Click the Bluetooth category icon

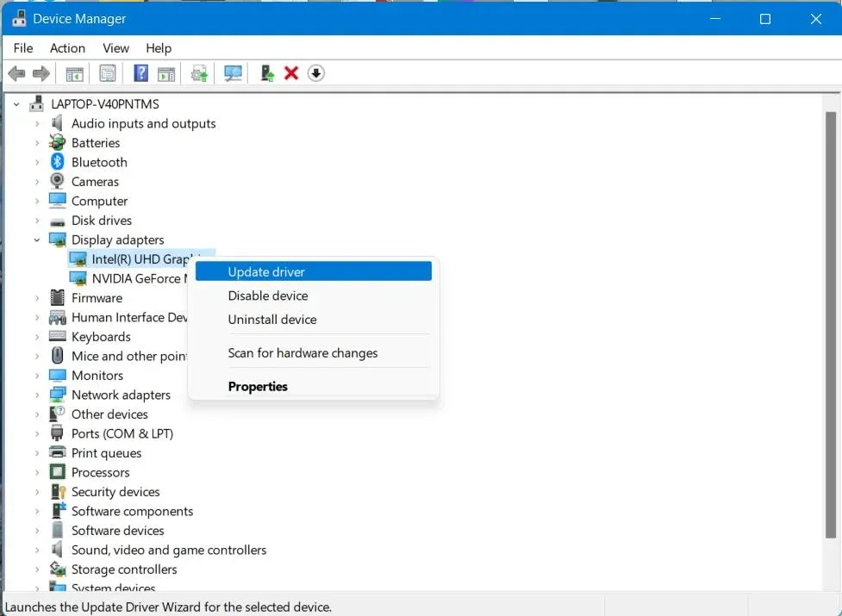[58, 161]
